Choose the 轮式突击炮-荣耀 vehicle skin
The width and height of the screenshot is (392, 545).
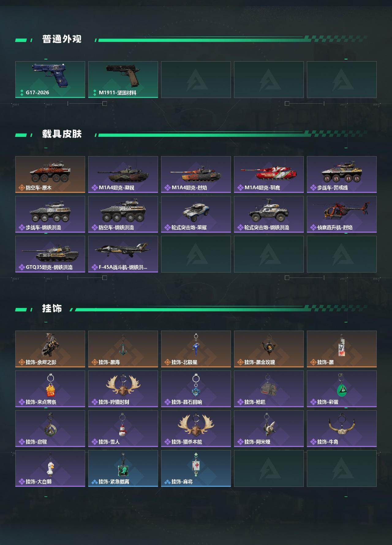[196, 214]
